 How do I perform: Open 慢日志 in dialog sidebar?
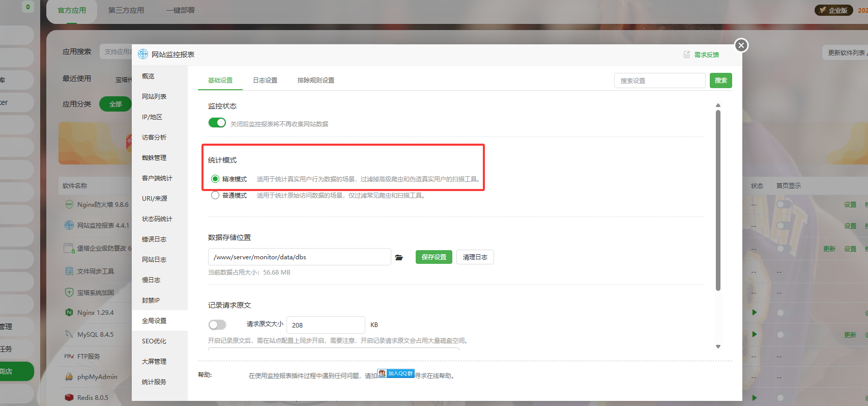point(160,280)
